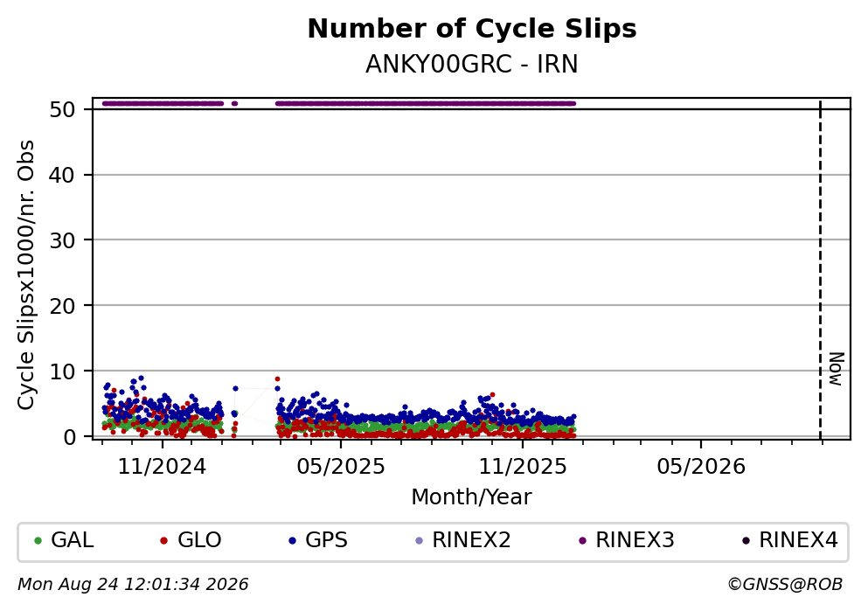Select the GLO legend label
This screenshot has height=611, width=868.
coord(199,540)
